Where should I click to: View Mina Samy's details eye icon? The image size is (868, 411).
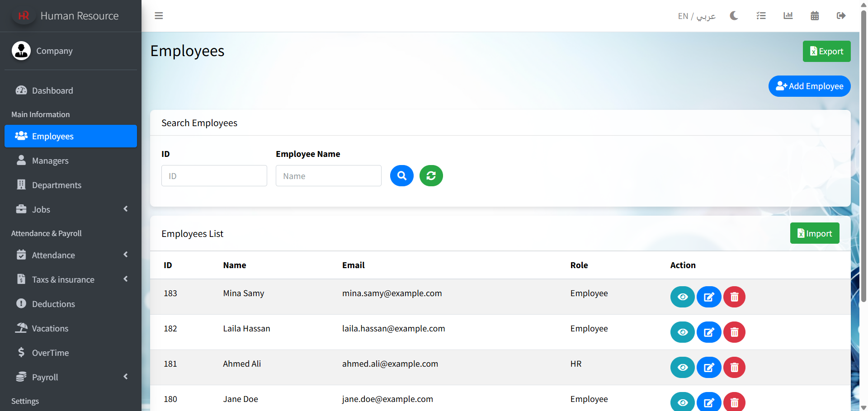(x=683, y=297)
